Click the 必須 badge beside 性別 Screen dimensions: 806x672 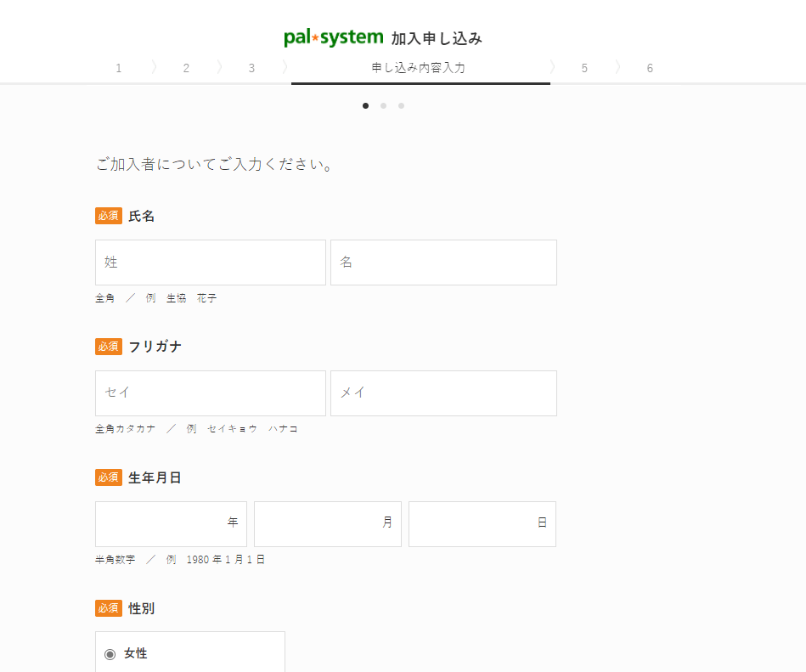(108, 608)
